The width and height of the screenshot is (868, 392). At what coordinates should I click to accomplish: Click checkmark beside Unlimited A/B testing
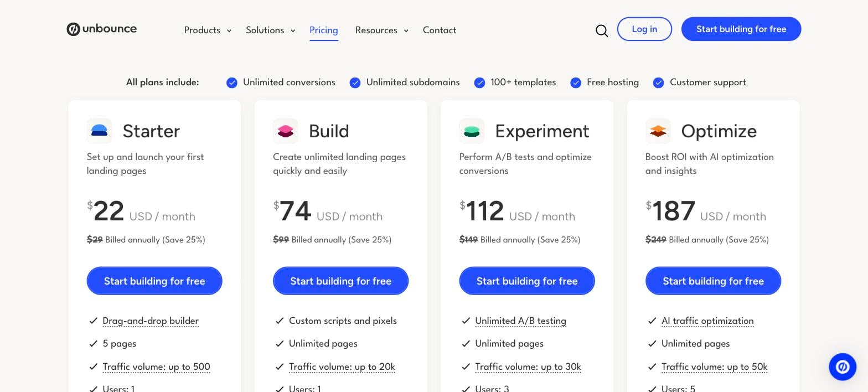tap(466, 321)
